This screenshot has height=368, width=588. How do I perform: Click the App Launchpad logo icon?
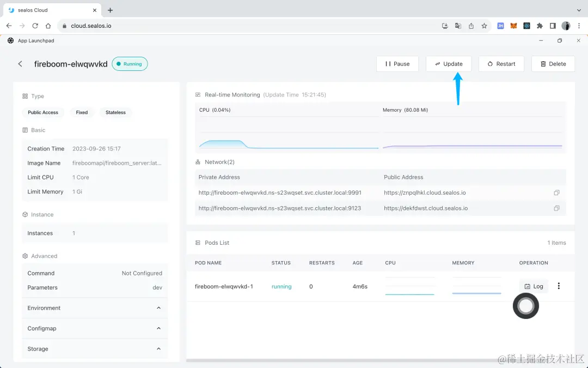pyautogui.click(x=10, y=40)
